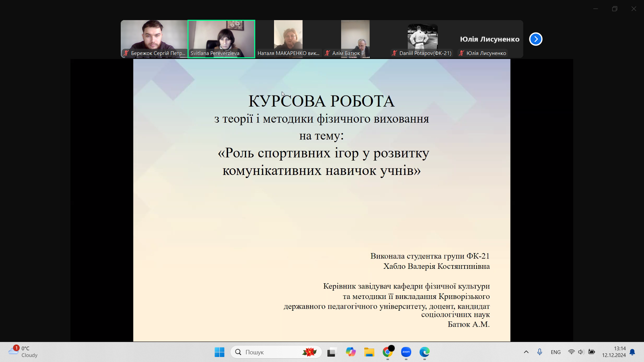Open the Windows Start menu
This screenshot has height=362, width=644.
219,352
